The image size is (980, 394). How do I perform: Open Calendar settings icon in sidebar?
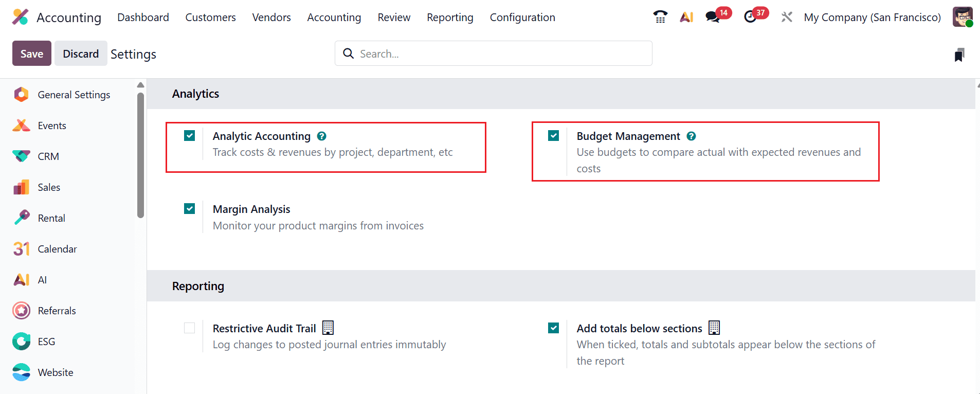(21, 249)
